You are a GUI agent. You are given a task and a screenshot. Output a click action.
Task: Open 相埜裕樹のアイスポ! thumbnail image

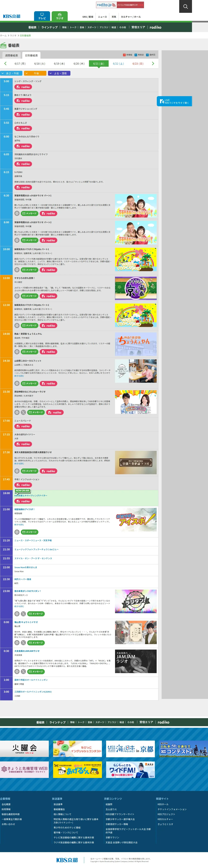click(x=136, y=519)
